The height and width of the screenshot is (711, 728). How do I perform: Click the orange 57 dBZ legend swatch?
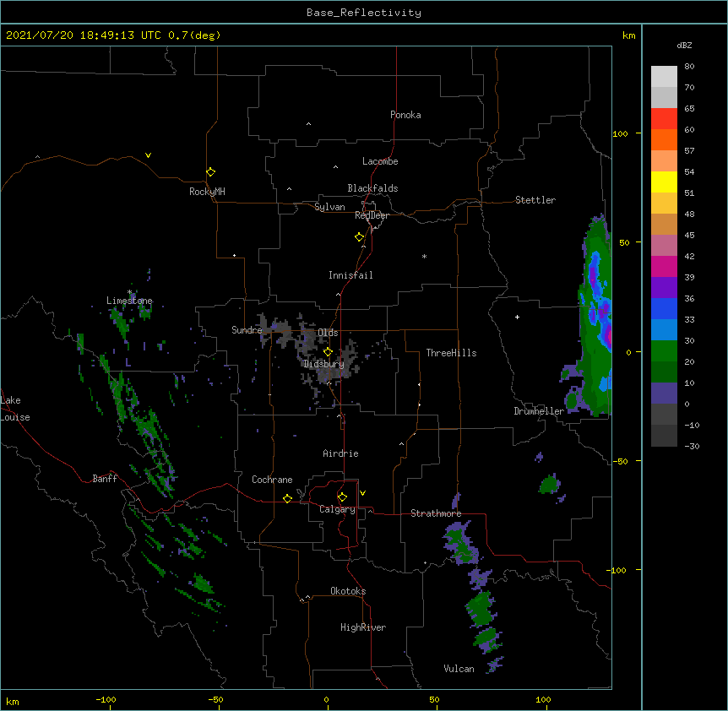tap(664, 139)
